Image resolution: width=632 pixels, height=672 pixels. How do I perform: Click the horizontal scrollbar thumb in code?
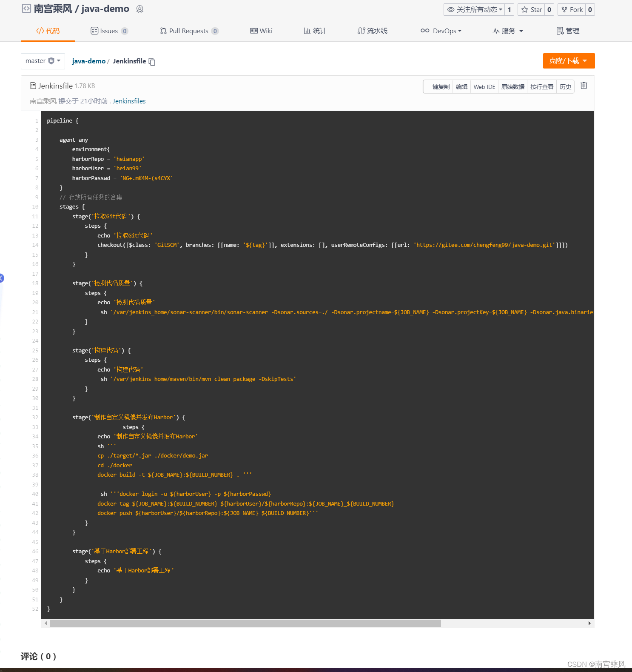click(245, 623)
